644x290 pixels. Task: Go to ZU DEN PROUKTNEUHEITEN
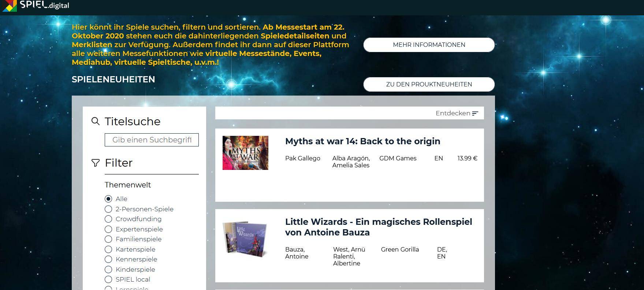pos(429,84)
